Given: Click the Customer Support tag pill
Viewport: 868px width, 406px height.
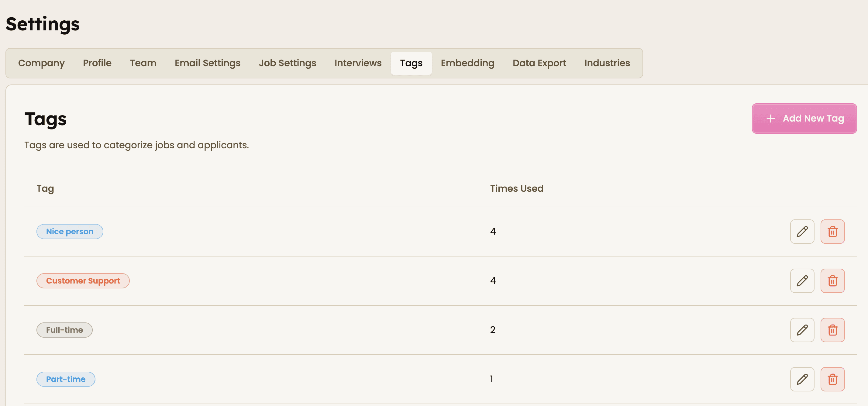Looking at the screenshot, I should (83, 281).
